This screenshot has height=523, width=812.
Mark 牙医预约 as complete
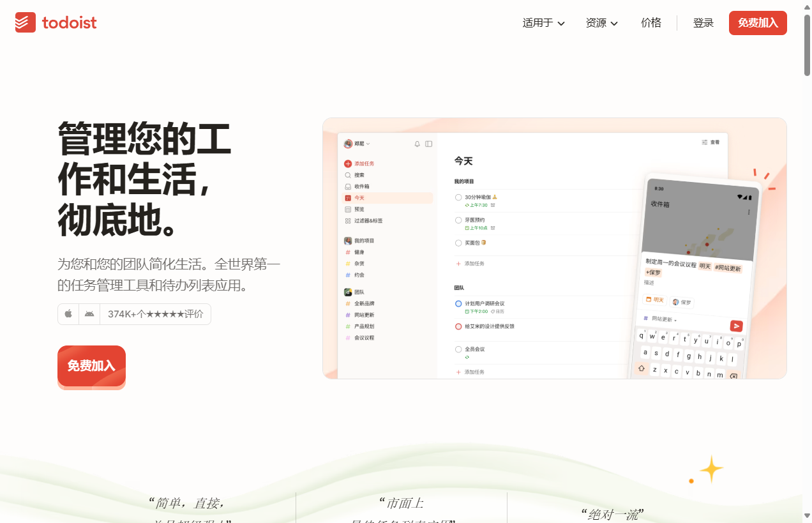point(458,220)
